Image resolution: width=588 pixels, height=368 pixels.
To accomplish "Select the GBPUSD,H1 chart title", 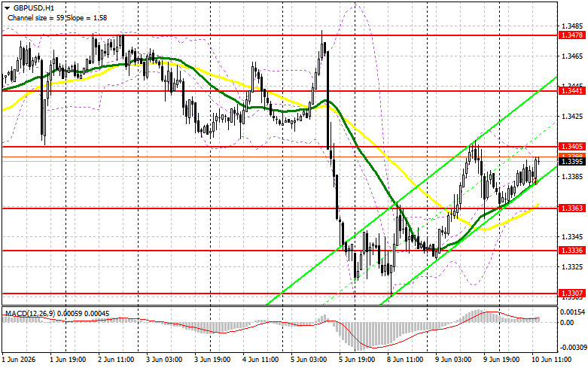I will 33,8.
